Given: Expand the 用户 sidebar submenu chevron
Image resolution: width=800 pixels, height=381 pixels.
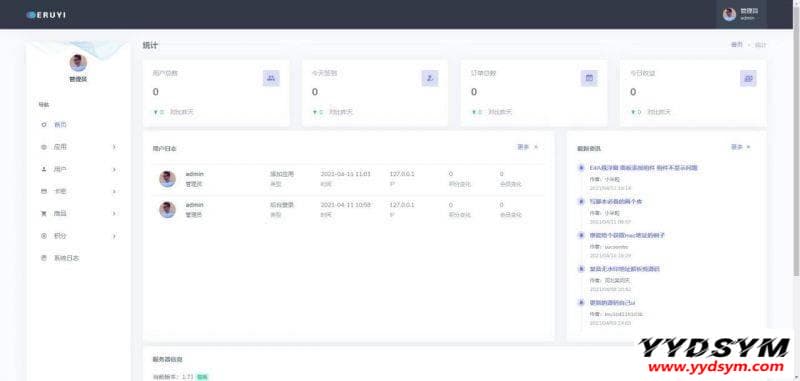Looking at the screenshot, I should click(114, 169).
